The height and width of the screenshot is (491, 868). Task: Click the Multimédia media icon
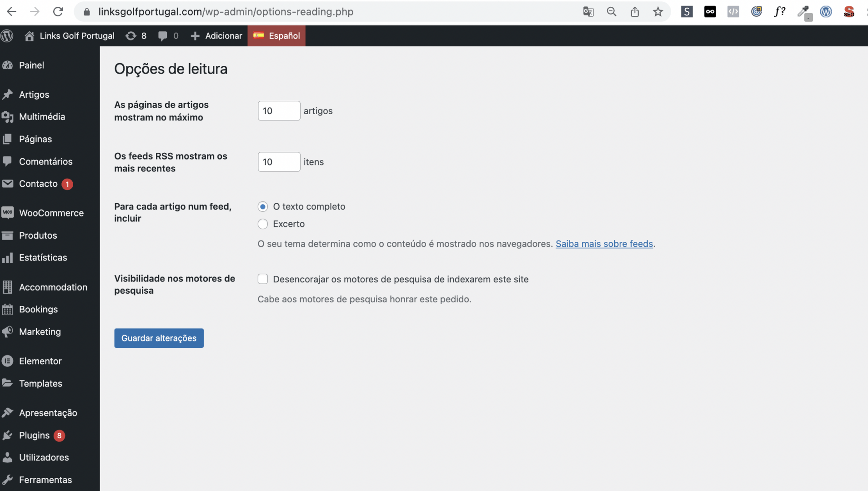[x=7, y=117]
